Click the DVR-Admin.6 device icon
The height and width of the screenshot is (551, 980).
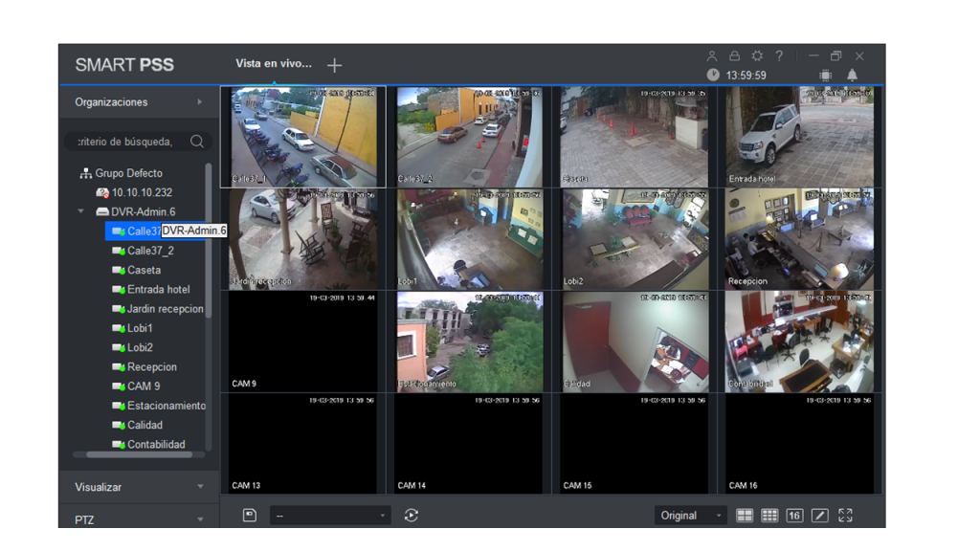tap(101, 211)
